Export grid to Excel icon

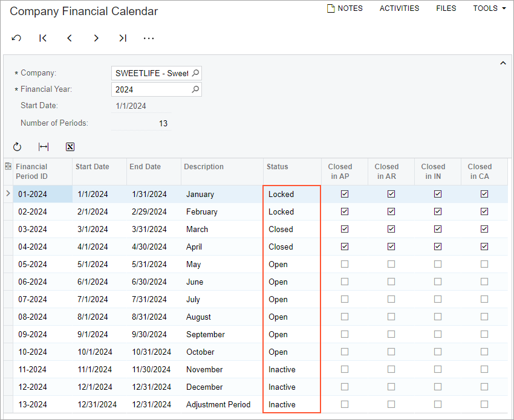point(70,147)
